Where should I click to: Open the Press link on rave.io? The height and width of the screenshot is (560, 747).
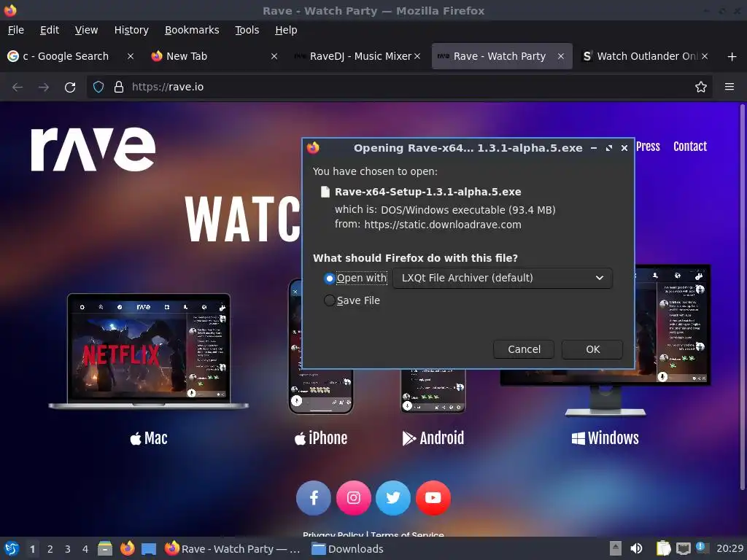point(648,147)
